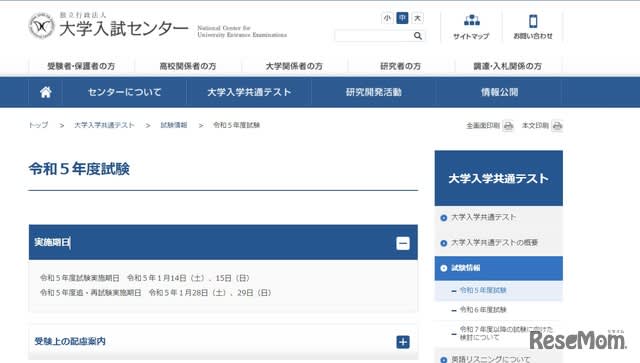Viewport: 640px width, 363px height.
Task: Go home via the house icon
Action: click(45, 92)
